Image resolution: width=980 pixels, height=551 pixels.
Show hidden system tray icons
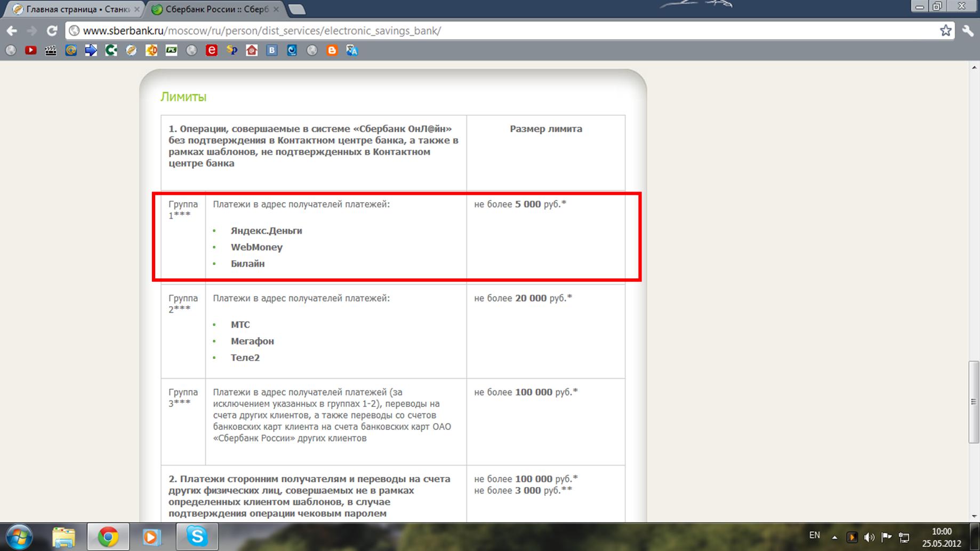835,537
